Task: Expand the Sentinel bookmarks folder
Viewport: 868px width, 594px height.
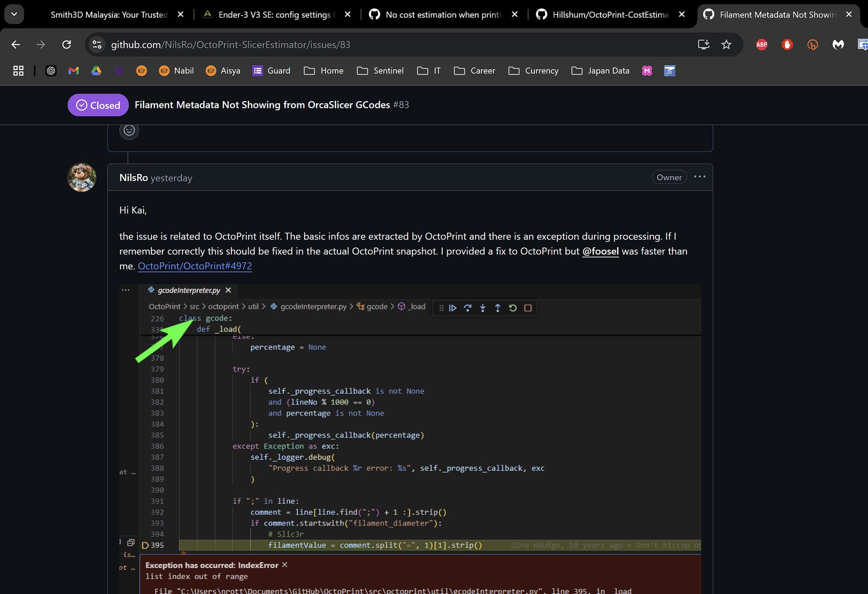Action: 380,71
